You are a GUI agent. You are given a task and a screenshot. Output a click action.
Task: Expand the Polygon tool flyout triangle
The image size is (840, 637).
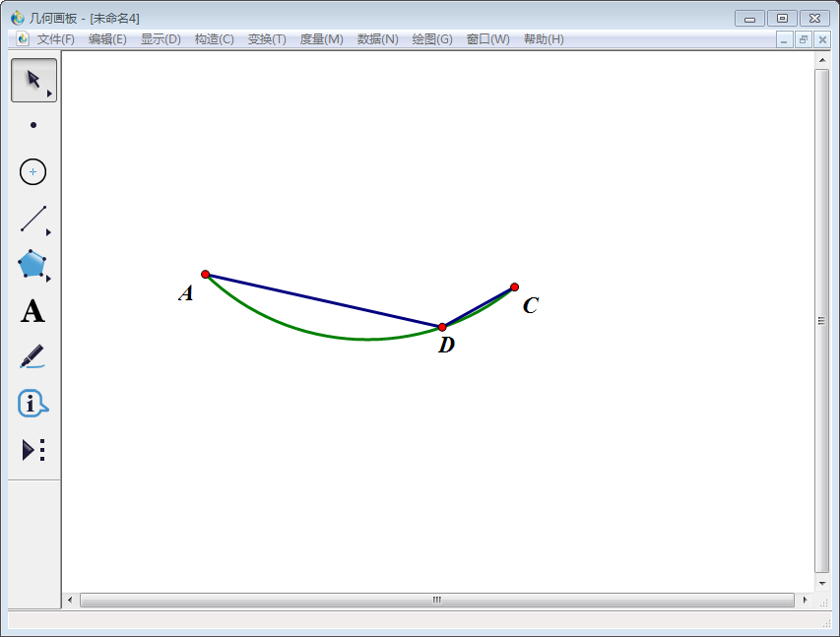pyautogui.click(x=48, y=279)
